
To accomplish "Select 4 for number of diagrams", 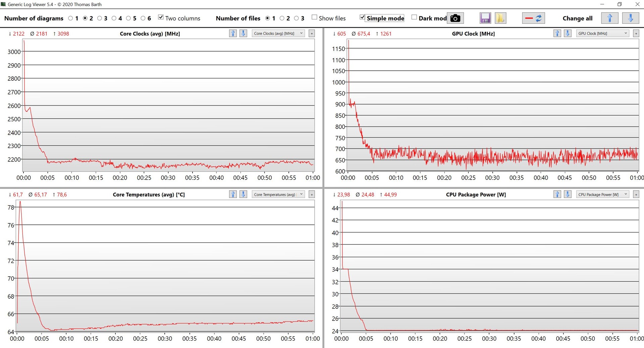I will point(114,18).
